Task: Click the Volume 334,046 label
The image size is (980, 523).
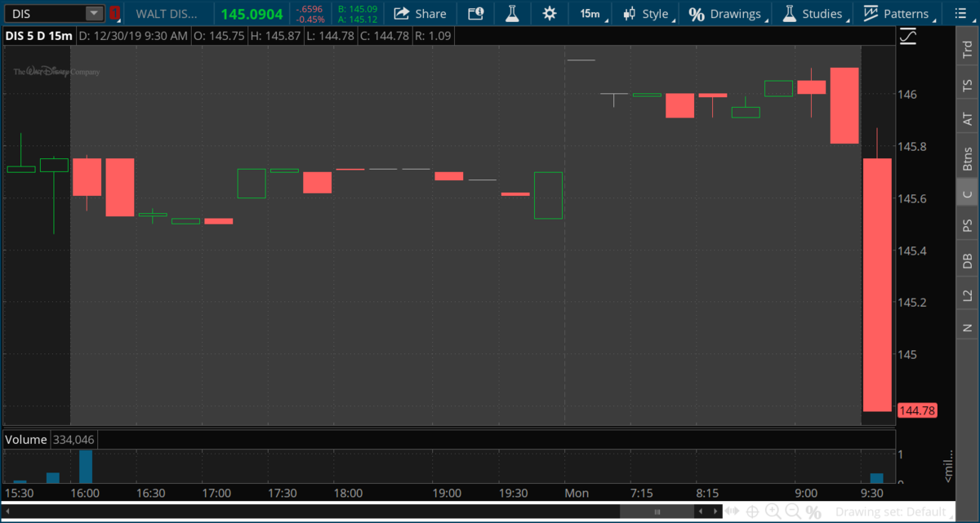Action: [x=49, y=440]
